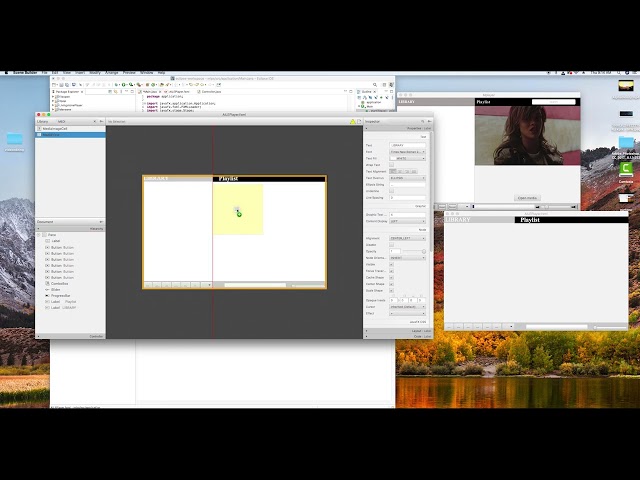Toggle the Underline checkbox
The height and width of the screenshot is (480, 640).
(391, 191)
